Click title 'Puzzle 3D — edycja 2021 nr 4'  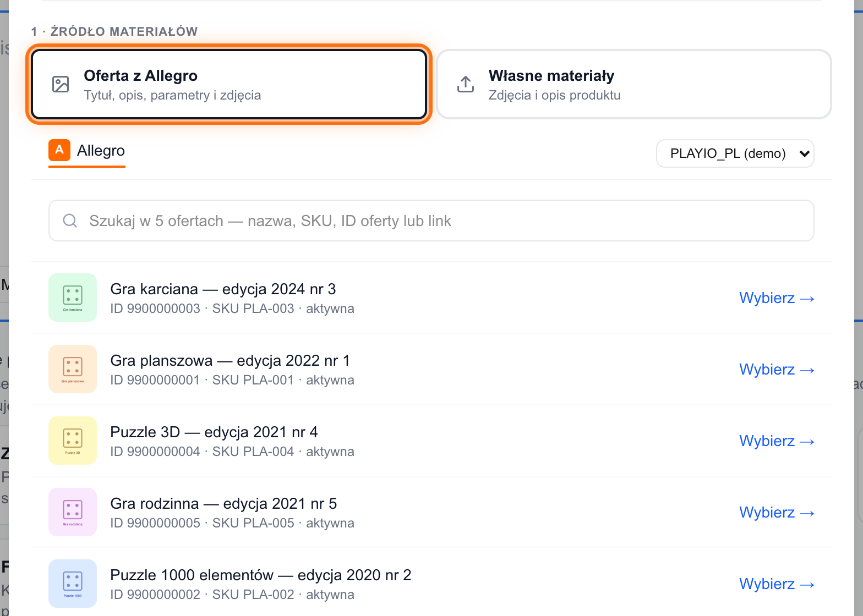coord(214,432)
